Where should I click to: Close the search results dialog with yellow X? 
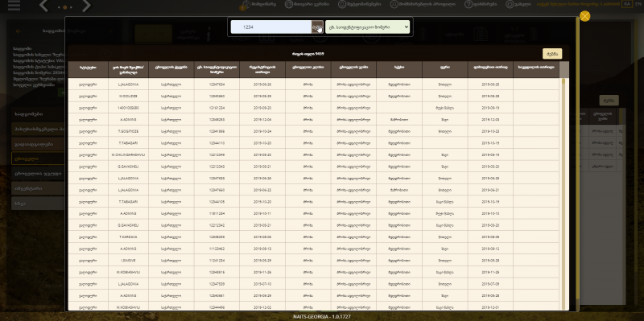(x=585, y=16)
